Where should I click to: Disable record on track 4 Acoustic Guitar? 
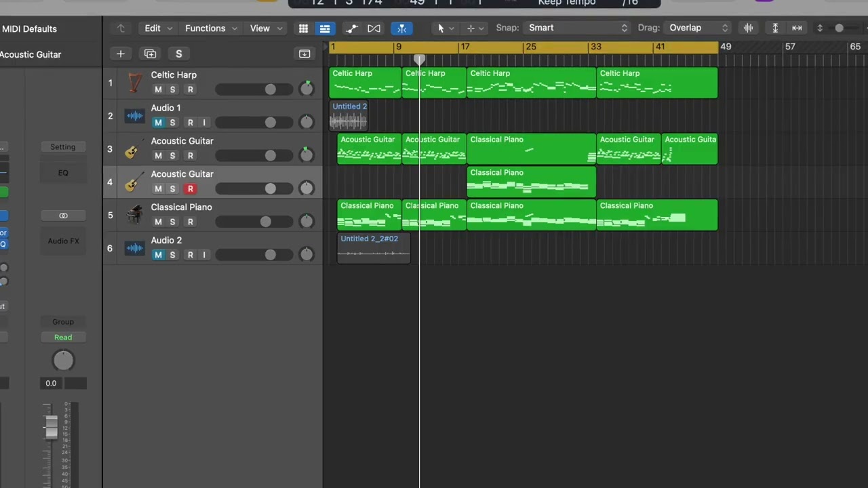coord(191,189)
